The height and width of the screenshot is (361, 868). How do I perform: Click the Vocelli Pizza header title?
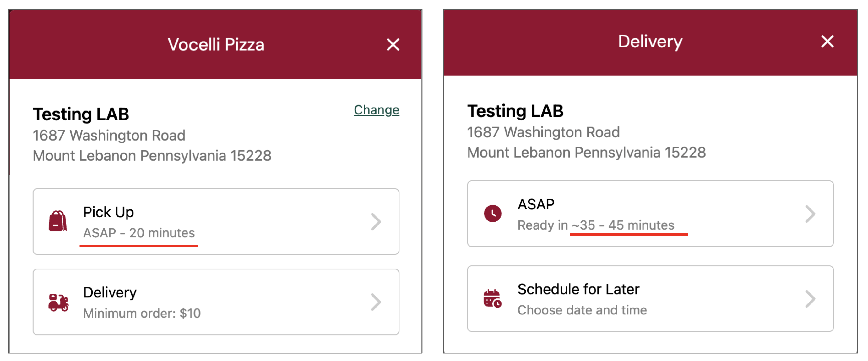click(x=216, y=45)
